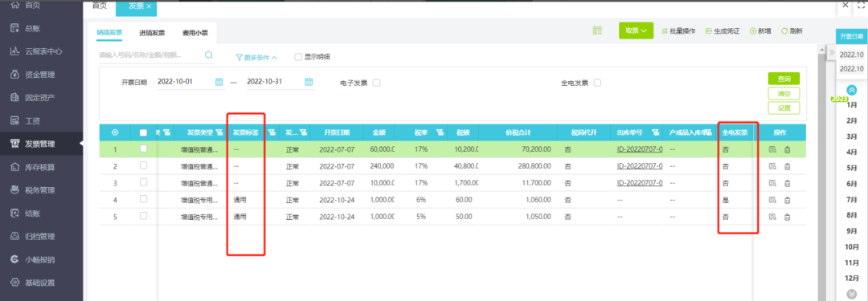Click up arrow above month list
Viewport: 868px width, 301px height.
(x=852, y=90)
